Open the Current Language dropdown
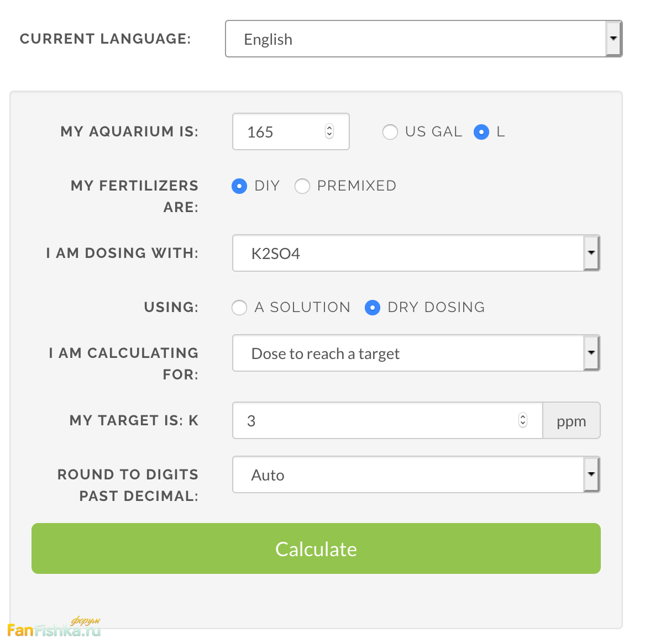The width and height of the screenshot is (650, 644). (x=423, y=39)
